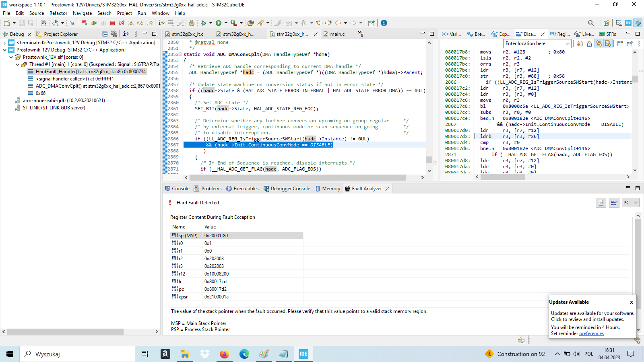The width and height of the screenshot is (644, 362).
Task: Open File Explorer from the taskbar
Action: (185, 354)
